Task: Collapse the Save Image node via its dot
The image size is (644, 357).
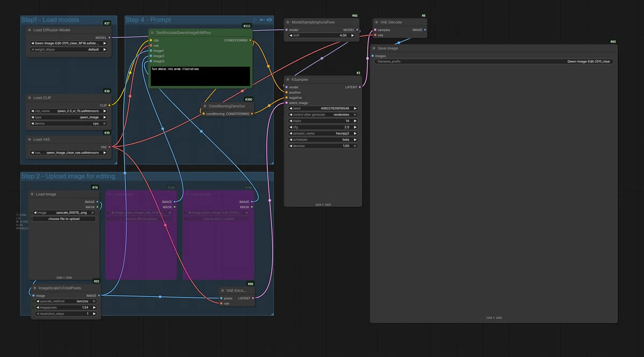Action: (x=374, y=48)
